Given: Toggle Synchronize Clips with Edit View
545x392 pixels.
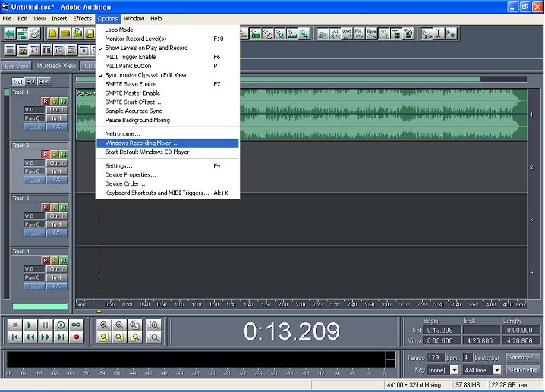Looking at the screenshot, I should [x=168, y=75].
